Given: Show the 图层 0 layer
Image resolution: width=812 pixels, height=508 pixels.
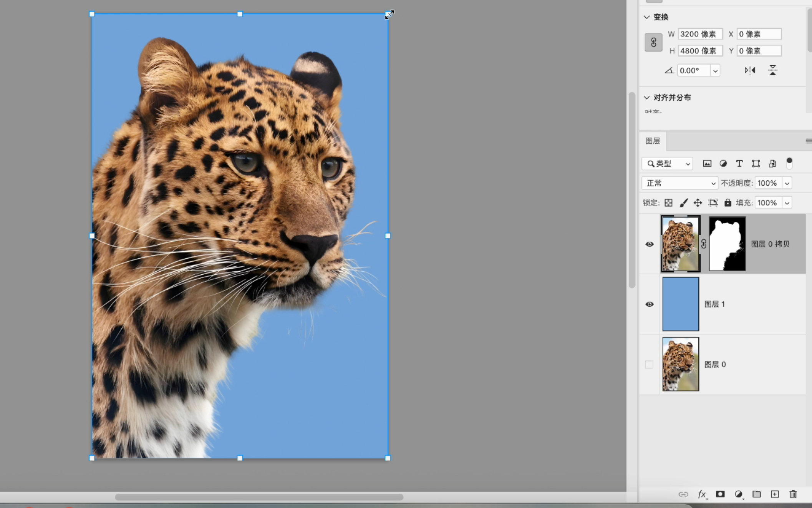Looking at the screenshot, I should tap(649, 364).
